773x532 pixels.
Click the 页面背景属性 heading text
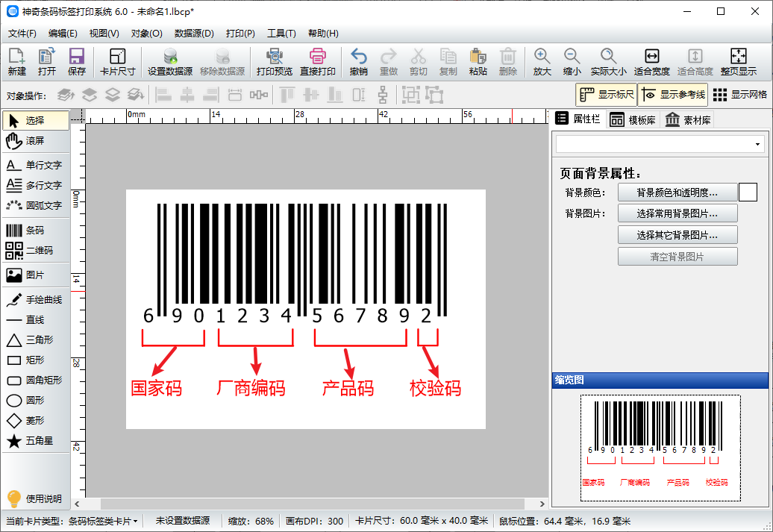pyautogui.click(x=601, y=174)
